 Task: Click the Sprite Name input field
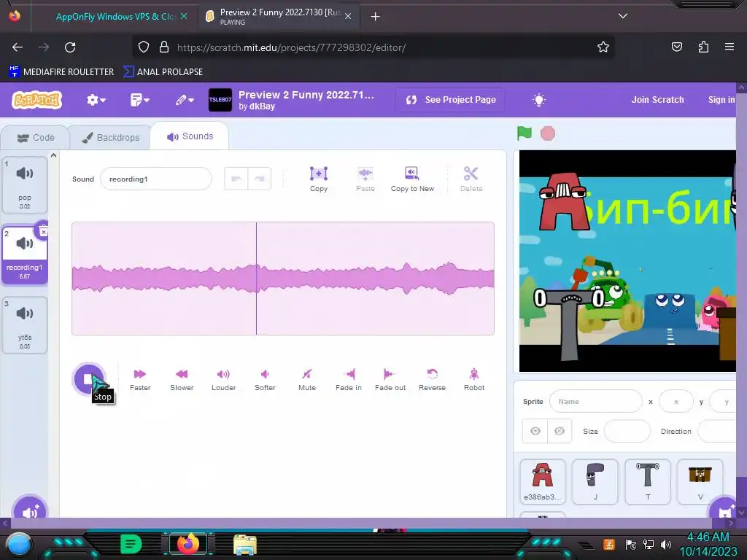tap(595, 402)
